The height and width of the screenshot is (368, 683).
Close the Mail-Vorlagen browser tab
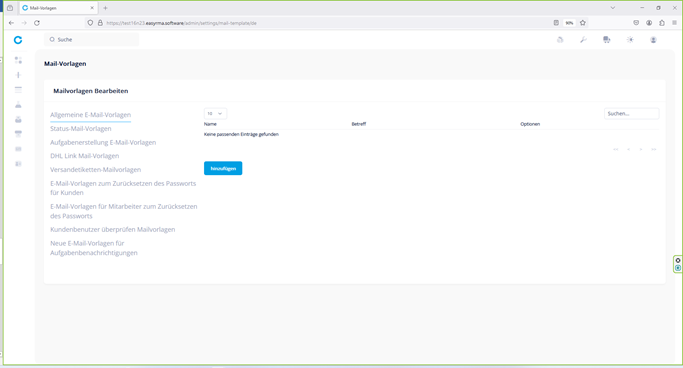click(x=92, y=8)
